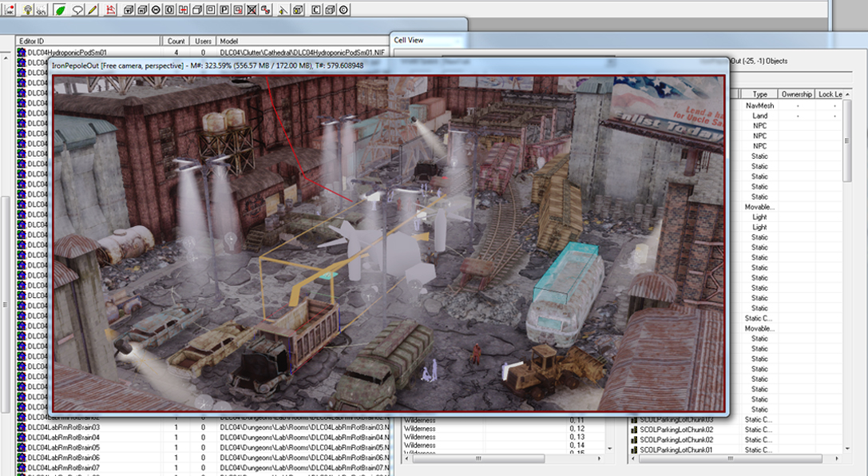This screenshot has height=476, width=868.
Task: Select the pencil edit toolbar icon
Action: point(92,10)
